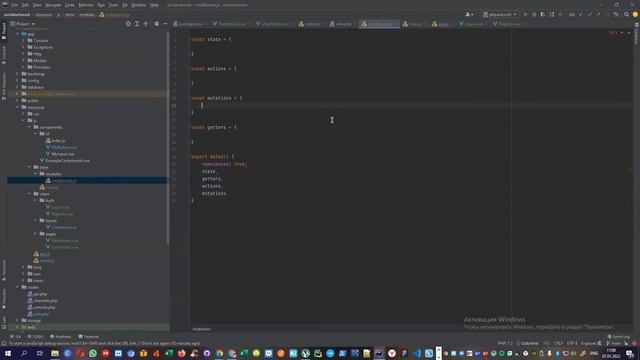Select the api.php file
Screen dimensions: 640x360
(40, 294)
